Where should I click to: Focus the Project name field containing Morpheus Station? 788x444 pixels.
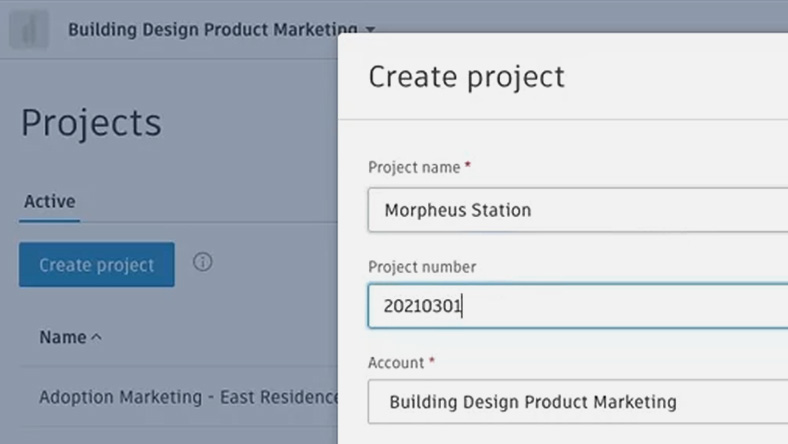coord(577,210)
